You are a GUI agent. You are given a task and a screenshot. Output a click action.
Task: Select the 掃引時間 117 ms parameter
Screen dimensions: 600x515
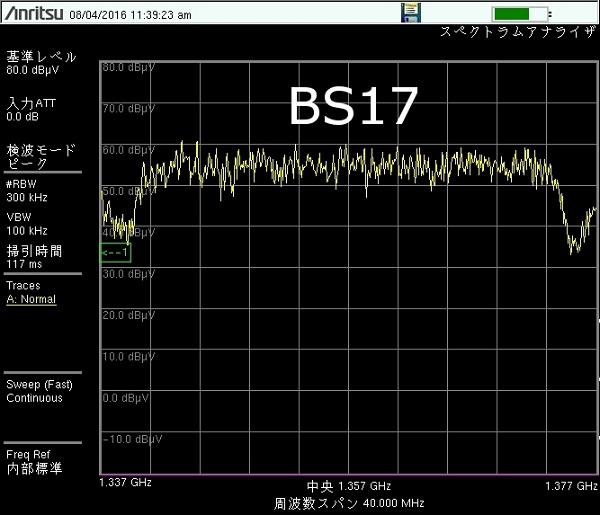click(x=34, y=257)
